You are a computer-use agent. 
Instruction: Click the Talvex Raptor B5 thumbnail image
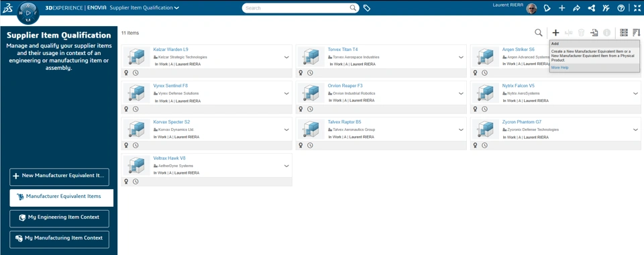coord(311,130)
